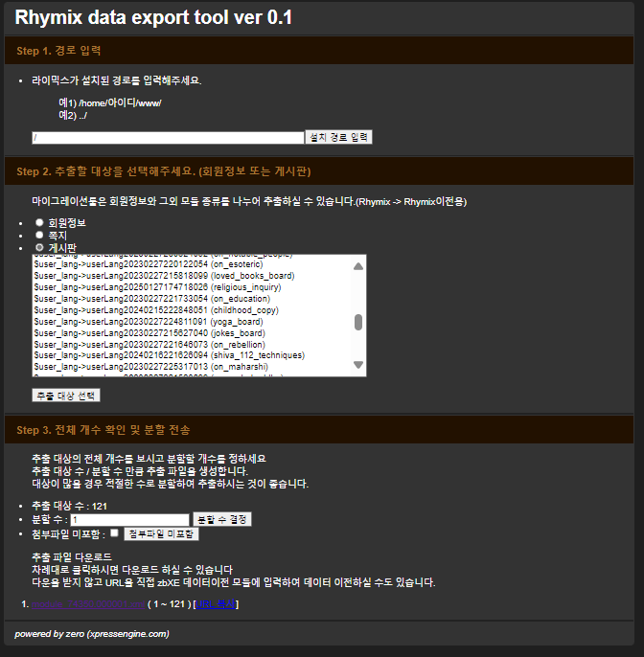
Task: Click into the 분할 수 input field
Action: (130, 520)
